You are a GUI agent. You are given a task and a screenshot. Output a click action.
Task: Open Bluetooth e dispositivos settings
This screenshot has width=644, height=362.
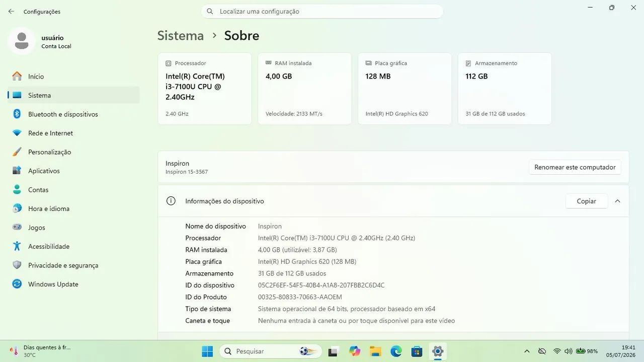[x=73, y=114]
